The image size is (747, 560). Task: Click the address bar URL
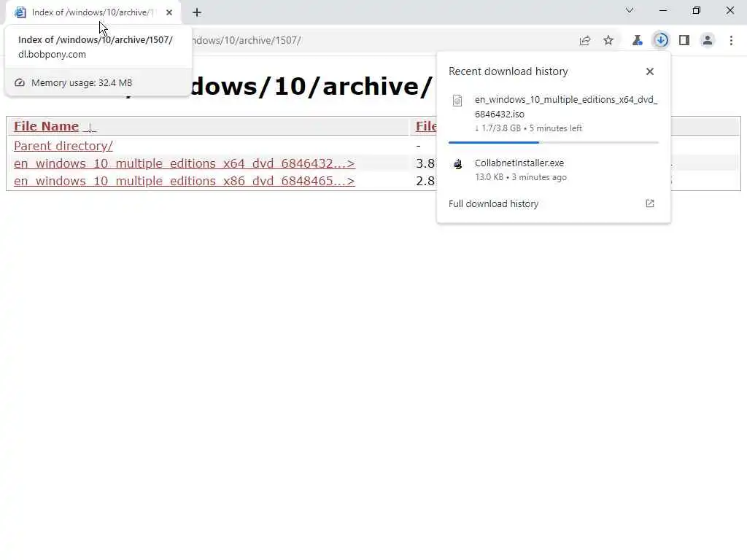tap(245, 41)
